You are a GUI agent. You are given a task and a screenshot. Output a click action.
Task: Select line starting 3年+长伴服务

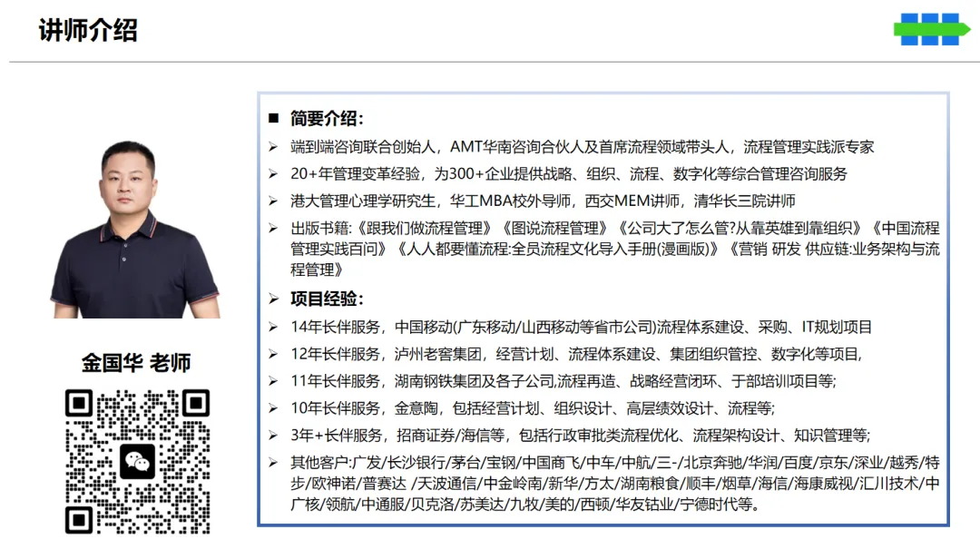pos(581,436)
